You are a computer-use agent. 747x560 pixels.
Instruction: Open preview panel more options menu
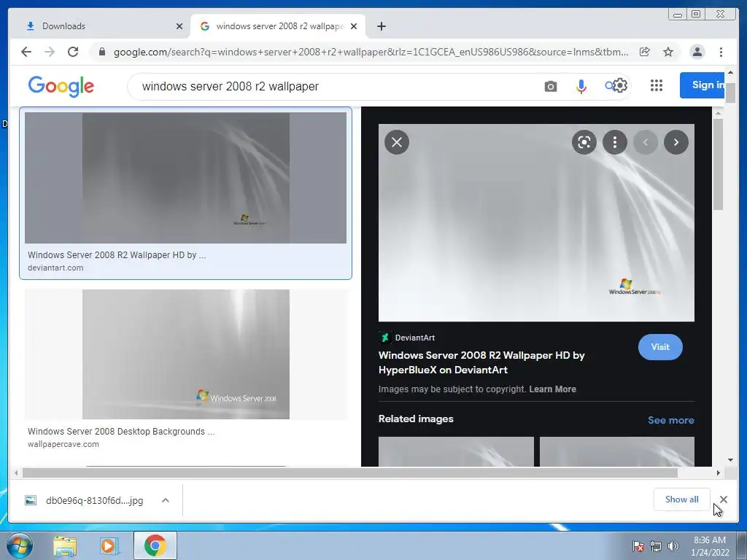click(615, 142)
